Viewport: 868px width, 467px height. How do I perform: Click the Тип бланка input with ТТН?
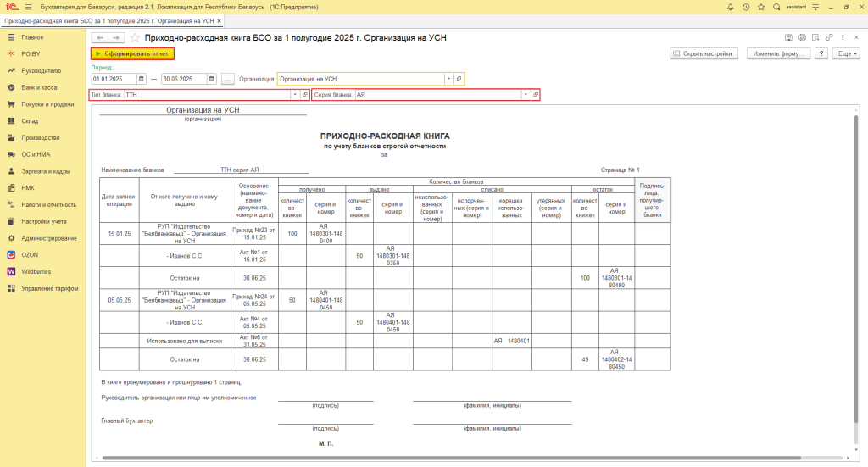point(207,95)
